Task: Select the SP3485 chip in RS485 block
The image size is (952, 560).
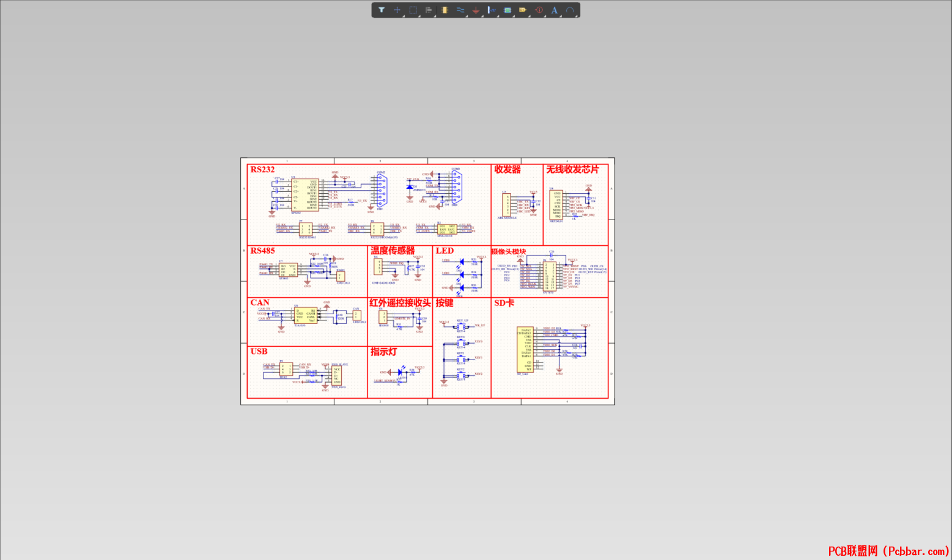Action: [x=288, y=270]
